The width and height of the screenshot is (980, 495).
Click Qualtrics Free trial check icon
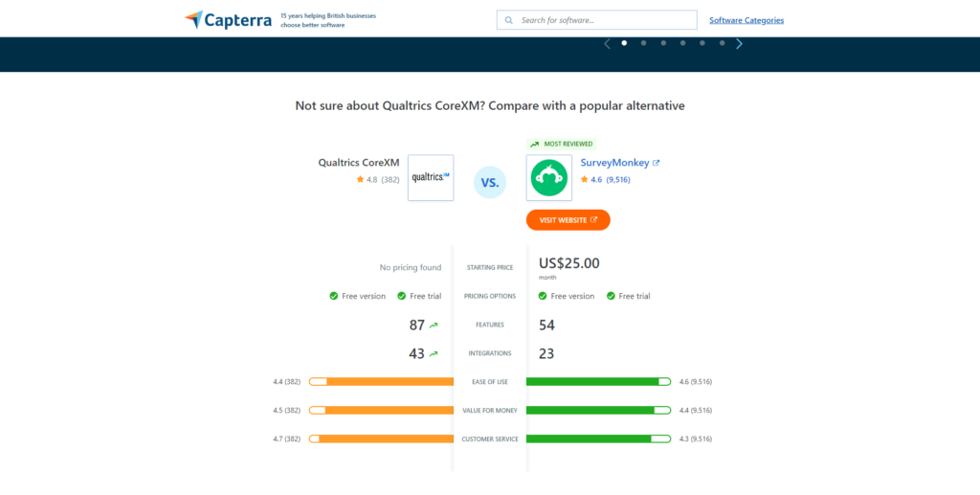pyautogui.click(x=402, y=296)
